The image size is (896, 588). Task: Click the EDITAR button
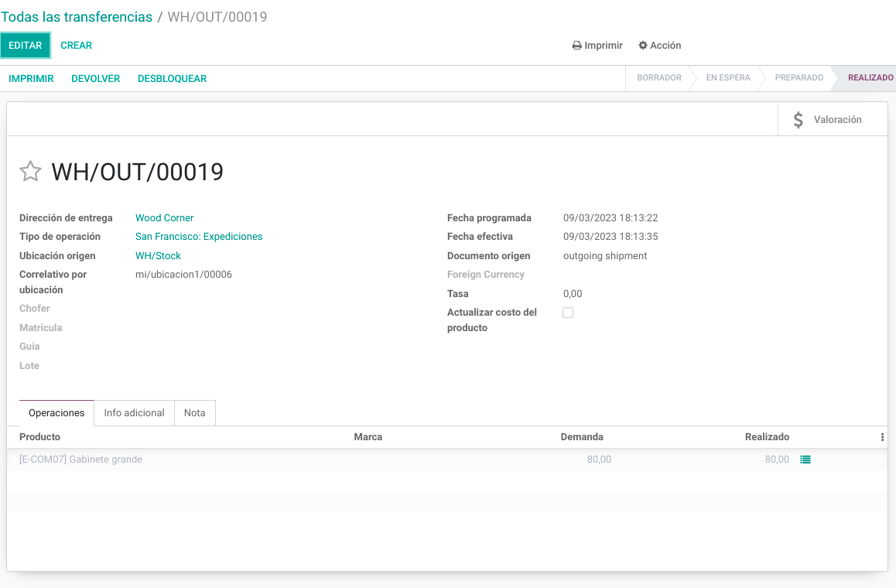coord(25,46)
